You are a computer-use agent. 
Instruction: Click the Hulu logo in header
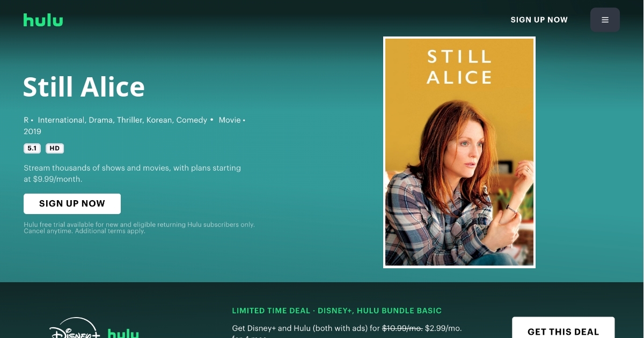click(x=43, y=20)
